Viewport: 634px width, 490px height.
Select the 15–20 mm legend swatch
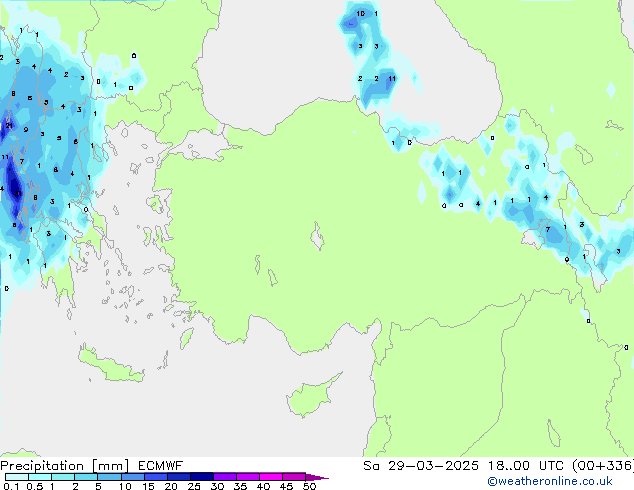click(156, 477)
